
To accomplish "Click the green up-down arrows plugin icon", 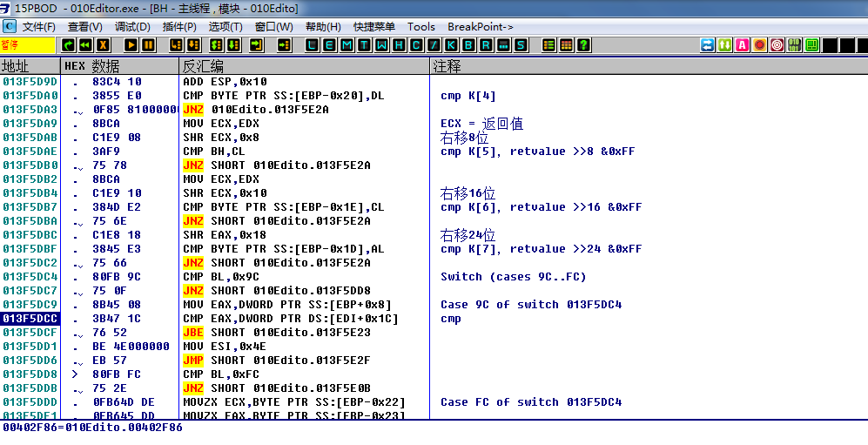I will [724, 45].
